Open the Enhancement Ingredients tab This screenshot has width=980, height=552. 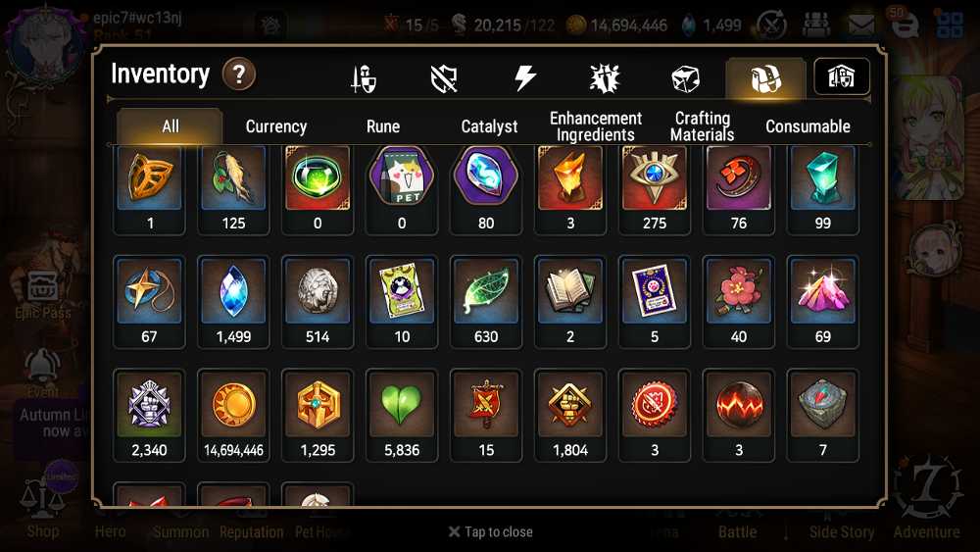tap(596, 126)
